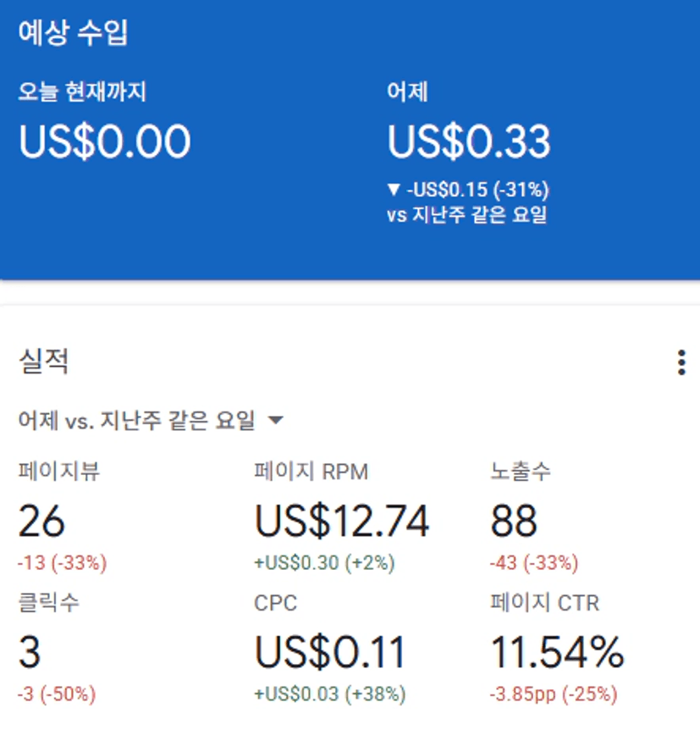Click the 클릭수 metric label

coord(49,603)
